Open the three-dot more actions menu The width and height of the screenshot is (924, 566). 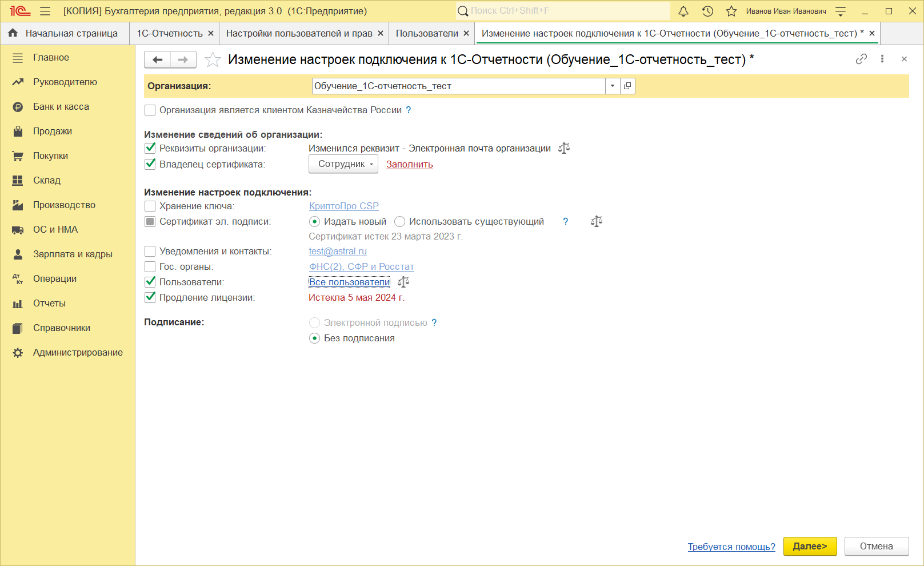pos(882,59)
